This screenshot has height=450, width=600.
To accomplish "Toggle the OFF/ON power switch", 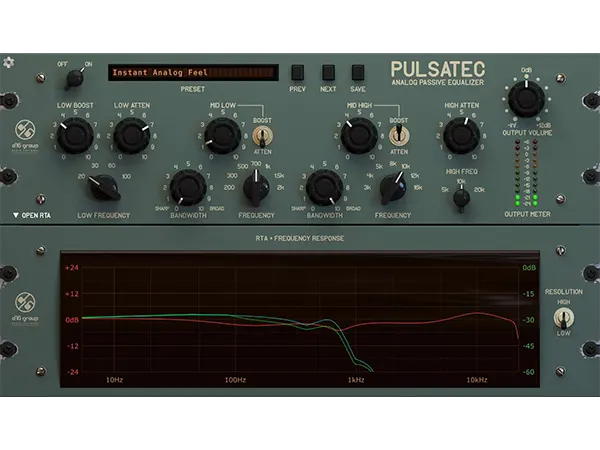I will (x=75, y=78).
